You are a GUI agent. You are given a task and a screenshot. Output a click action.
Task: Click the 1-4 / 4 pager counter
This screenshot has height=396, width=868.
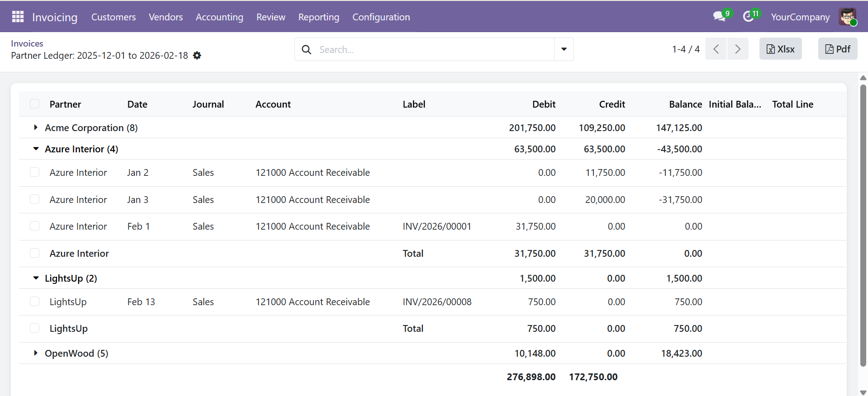(x=686, y=49)
